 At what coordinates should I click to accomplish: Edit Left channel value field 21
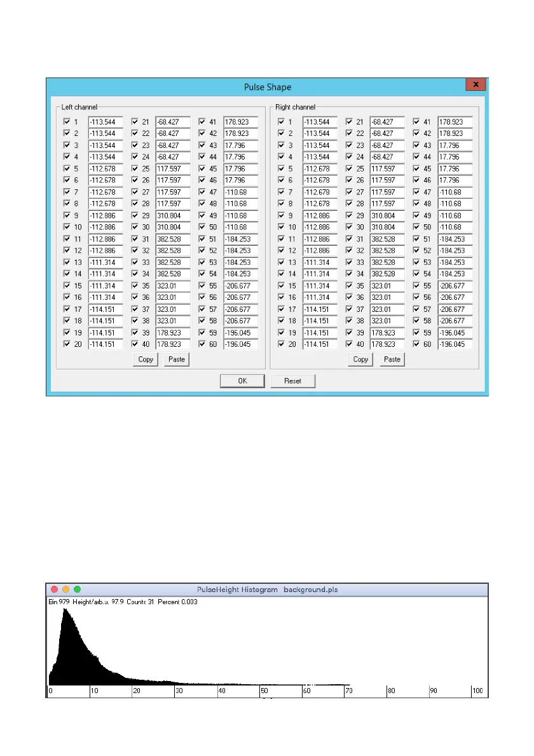pos(173,122)
